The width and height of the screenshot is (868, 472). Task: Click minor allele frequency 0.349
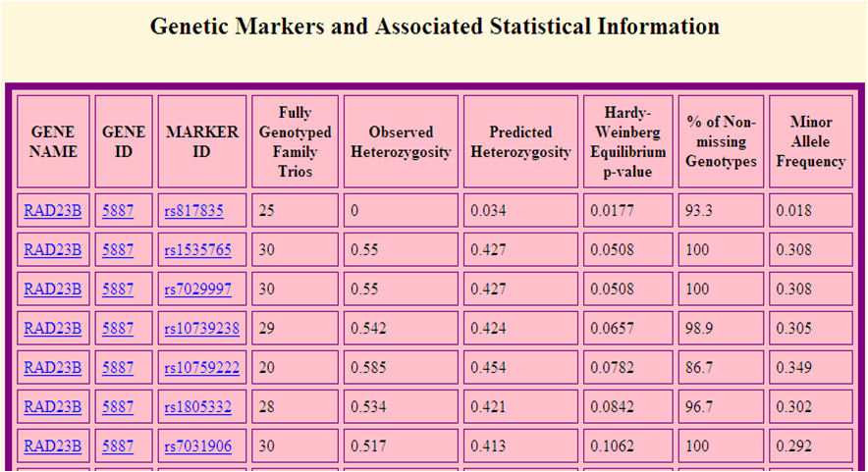pos(793,367)
